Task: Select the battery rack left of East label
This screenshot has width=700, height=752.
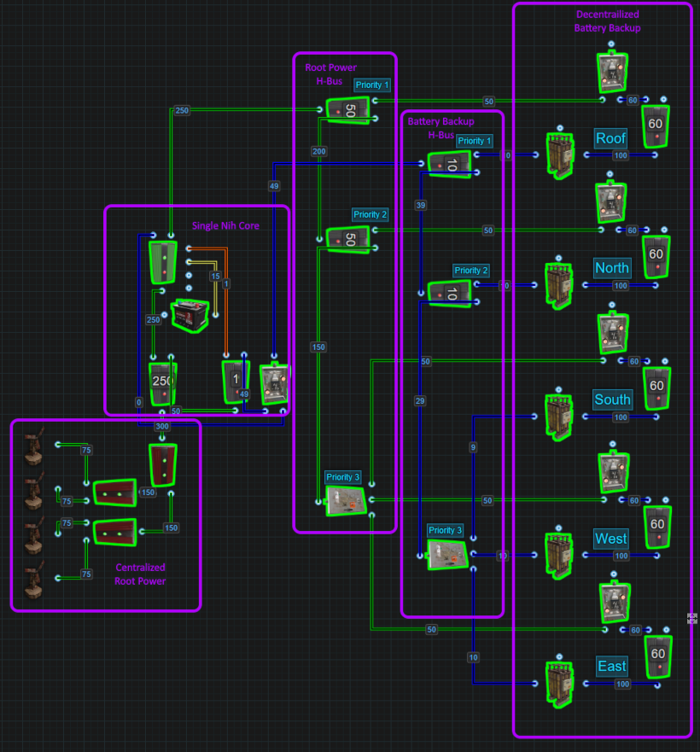Action: point(560,685)
